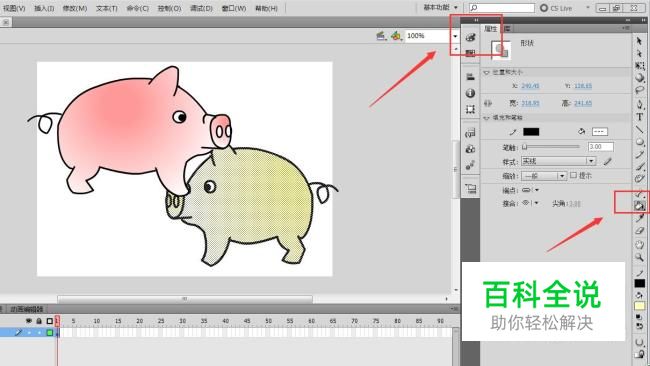The height and width of the screenshot is (366, 650).
Task: Open the Info panel icon
Action: tap(470, 93)
